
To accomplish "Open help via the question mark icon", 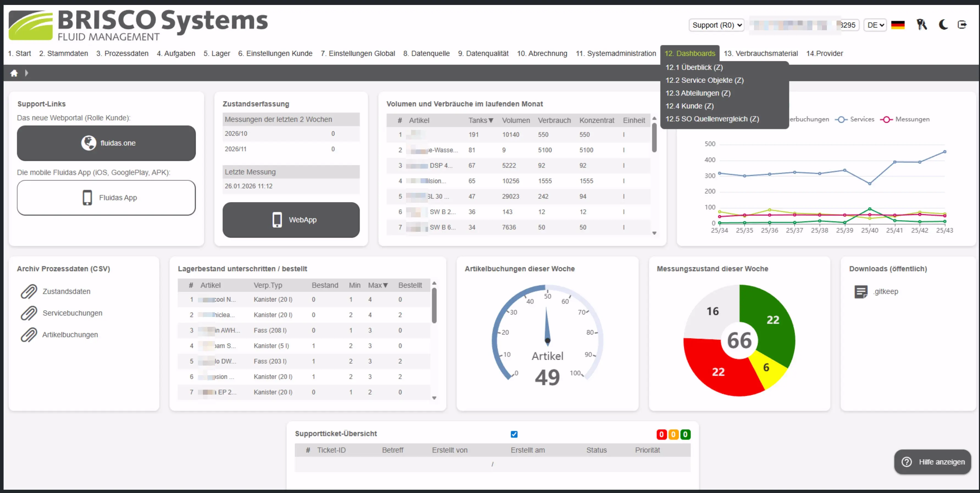I will (x=907, y=462).
